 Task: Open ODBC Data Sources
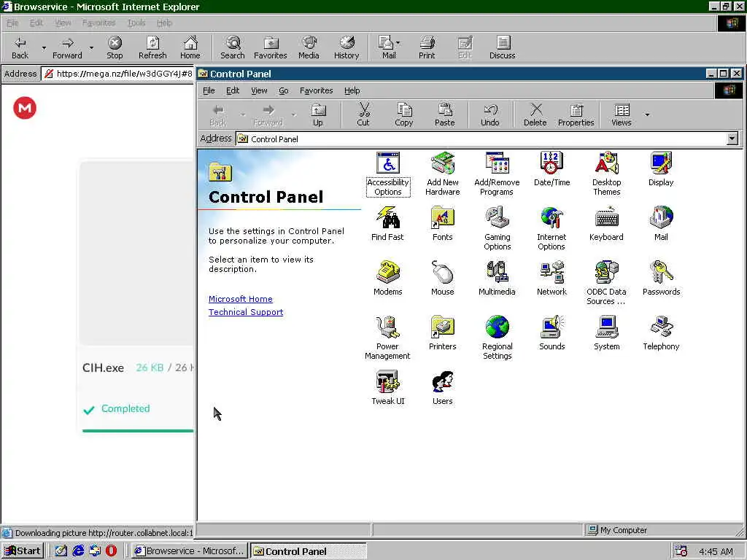coord(606,284)
